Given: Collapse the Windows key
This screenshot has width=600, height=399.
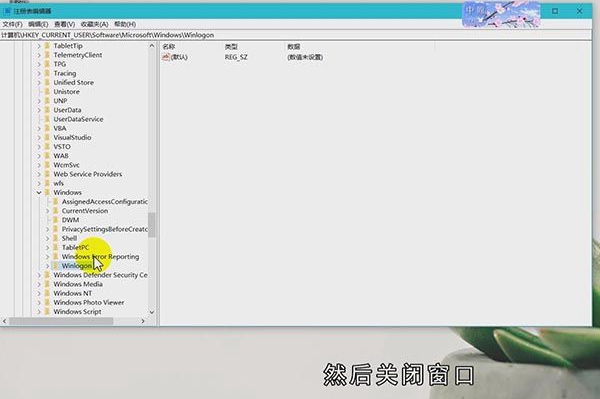Looking at the screenshot, I should coord(39,192).
